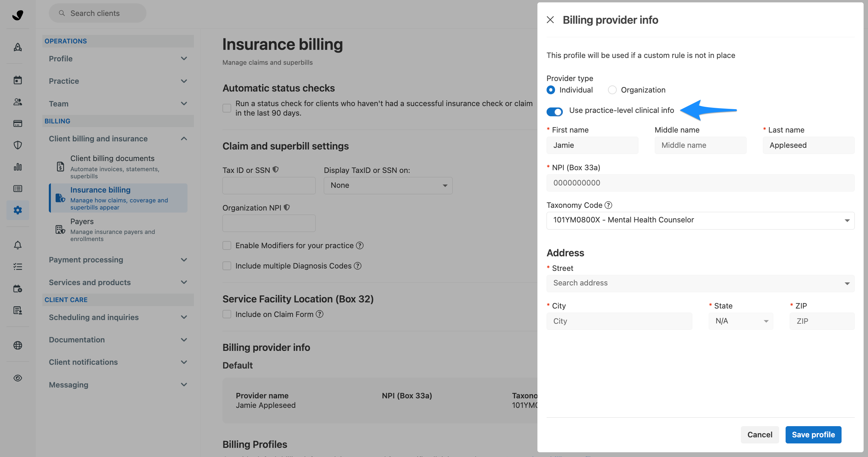Click the search magnifier icon
868x457 pixels.
click(x=62, y=13)
